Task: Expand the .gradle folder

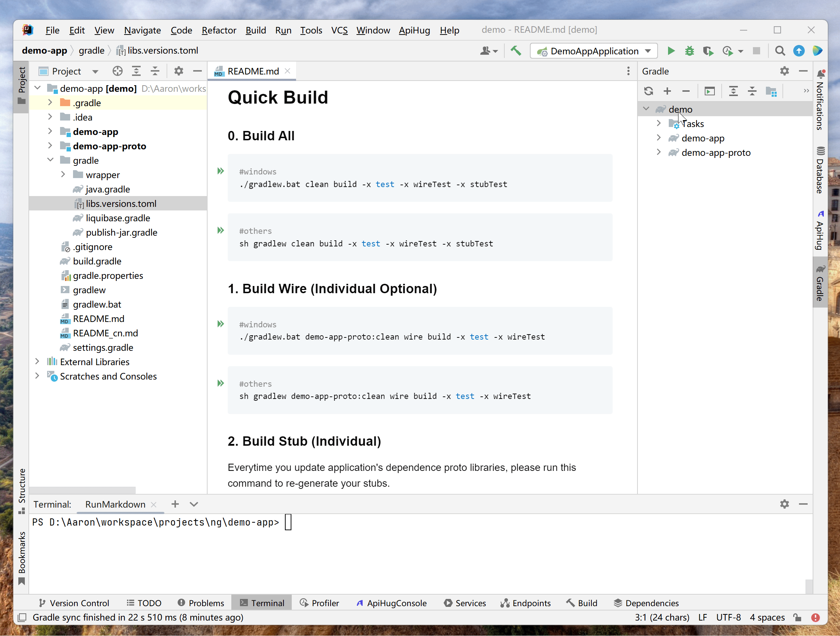Action: 50,103
